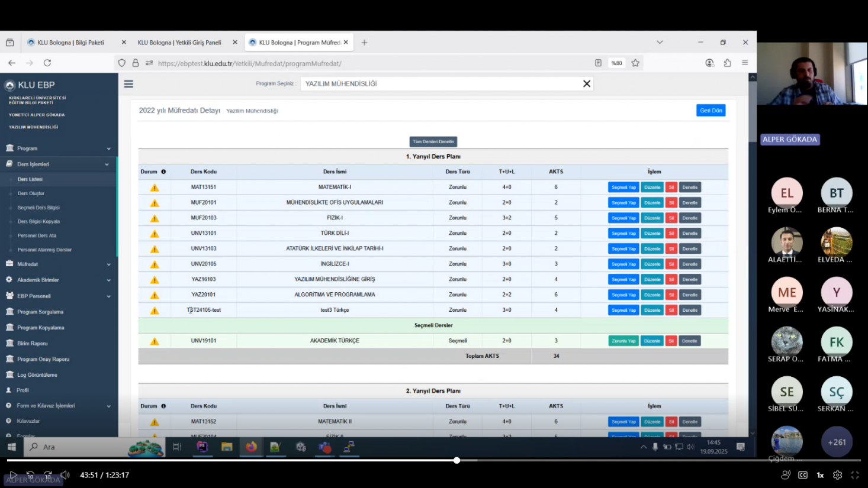
Task: Select the Merve participant avatar ME
Action: [787, 292]
